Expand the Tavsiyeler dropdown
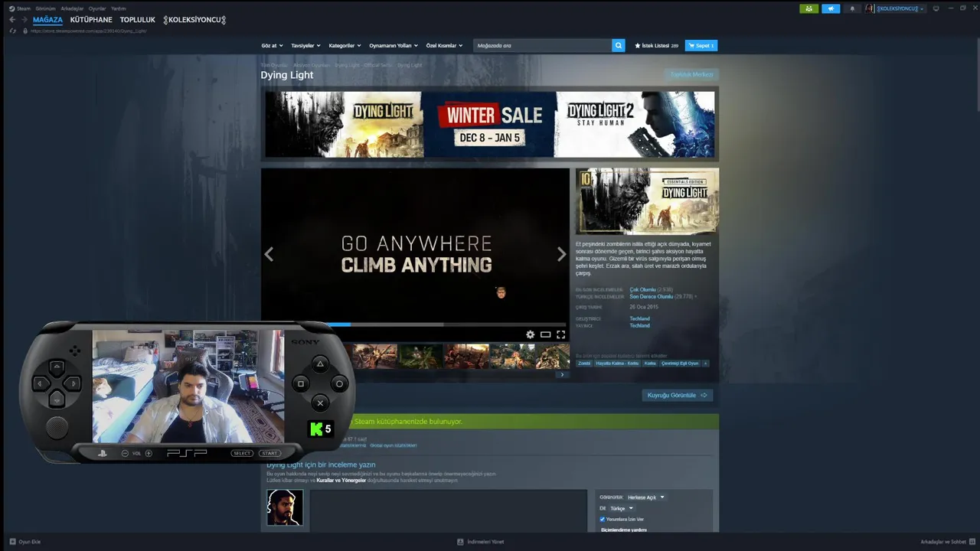The height and width of the screenshot is (551, 980). 305,46
